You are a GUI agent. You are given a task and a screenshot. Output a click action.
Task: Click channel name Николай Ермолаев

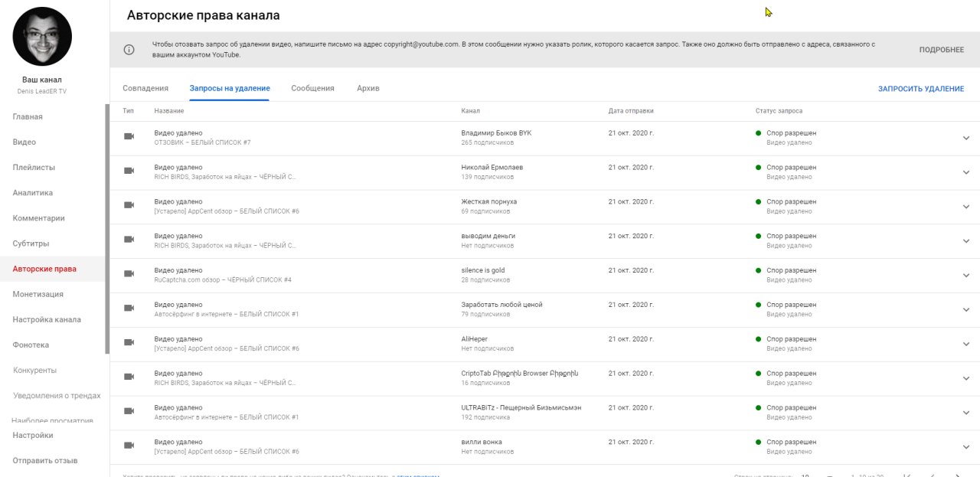click(x=492, y=167)
